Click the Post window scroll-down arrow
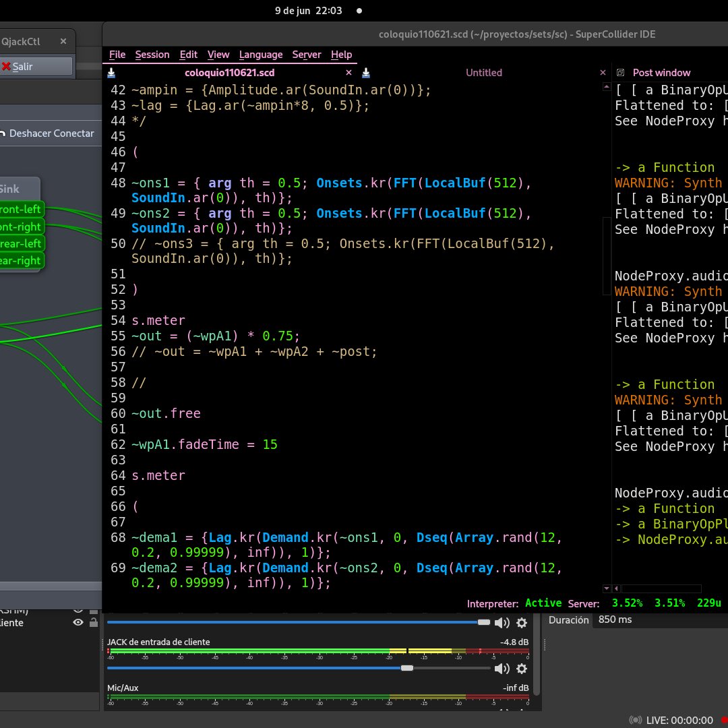Image resolution: width=728 pixels, height=728 pixels. click(x=607, y=588)
